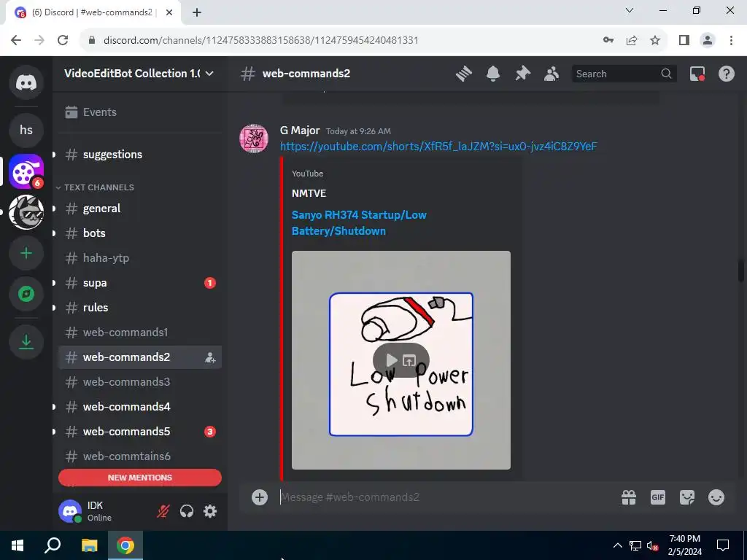The height and width of the screenshot is (560, 747).
Task: Open notification settings bell icon
Action: (x=493, y=74)
